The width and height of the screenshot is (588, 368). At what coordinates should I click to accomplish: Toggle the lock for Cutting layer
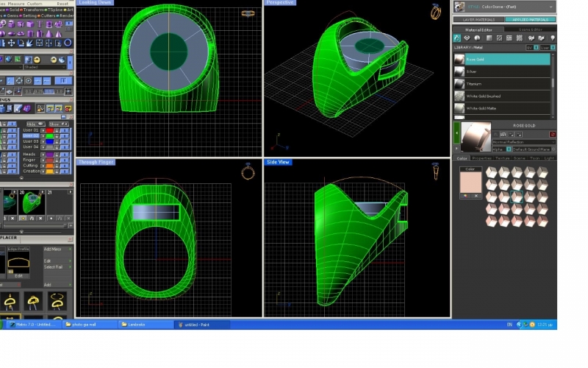[57, 166]
